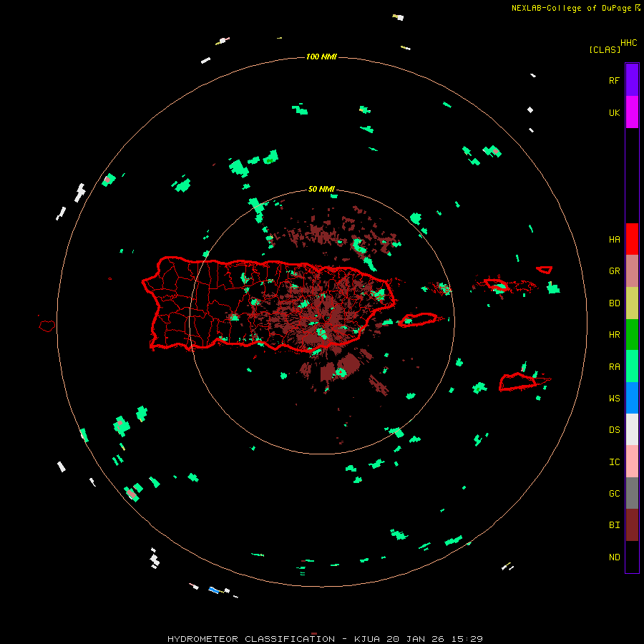The image size is (644, 644).
Task: Click the 'HYDROMETEOR CLASSIFICATION' title text
Action: pos(251,639)
